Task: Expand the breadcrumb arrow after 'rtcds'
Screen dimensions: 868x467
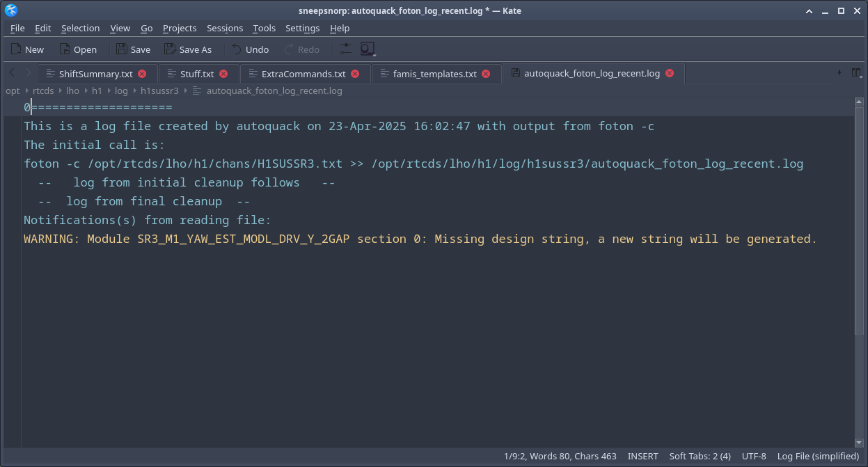Action: 60,91
